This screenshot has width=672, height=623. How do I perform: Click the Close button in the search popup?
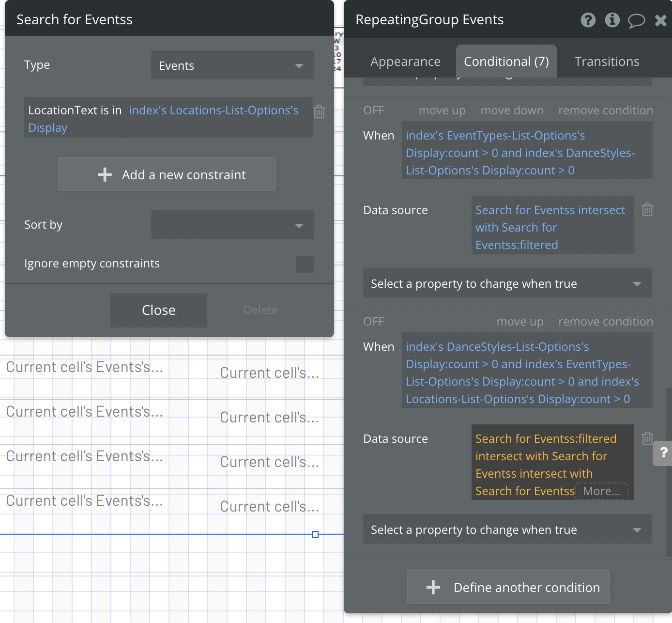coord(159,310)
